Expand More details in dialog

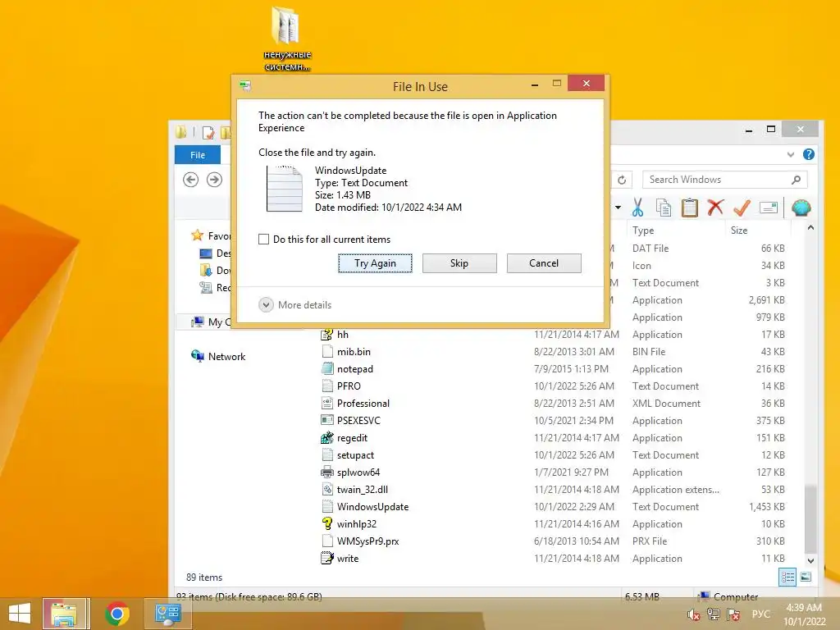tap(295, 305)
